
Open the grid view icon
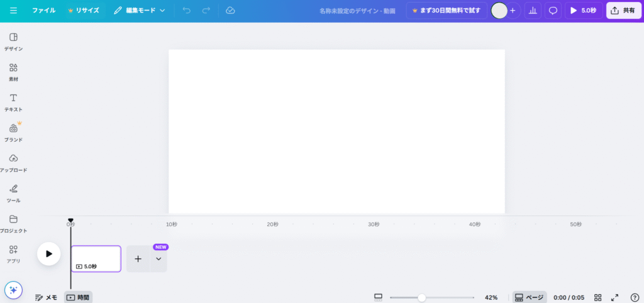pos(598,297)
